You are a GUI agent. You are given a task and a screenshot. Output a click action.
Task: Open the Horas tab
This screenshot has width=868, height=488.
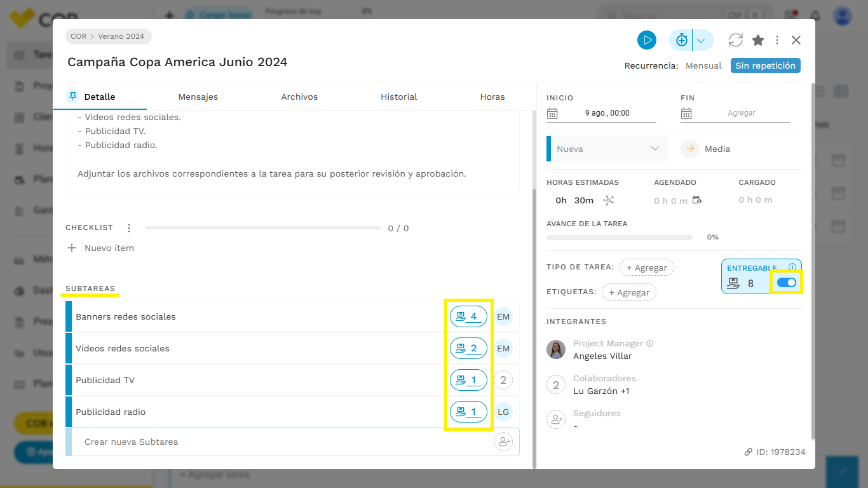coord(492,97)
